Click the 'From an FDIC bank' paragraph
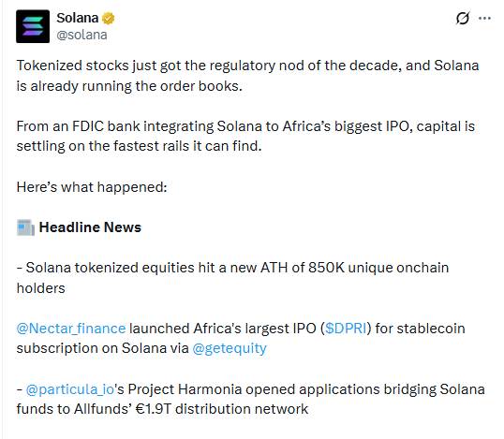 pyautogui.click(x=245, y=136)
